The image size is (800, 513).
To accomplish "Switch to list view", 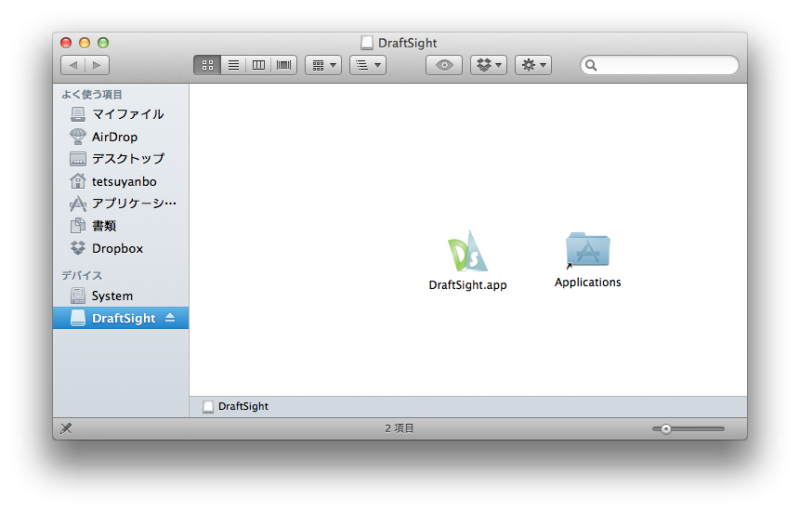I will pyautogui.click(x=233, y=65).
